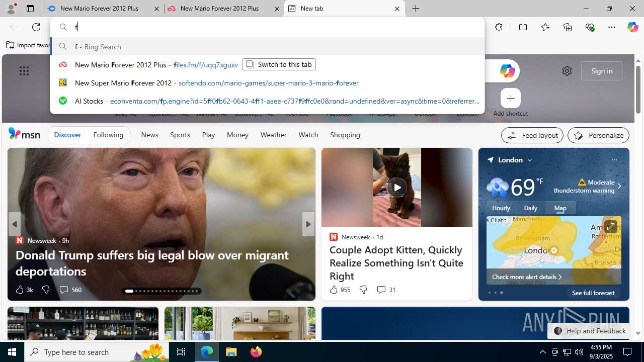
Task: Open the Money menu item
Action: 237,135
